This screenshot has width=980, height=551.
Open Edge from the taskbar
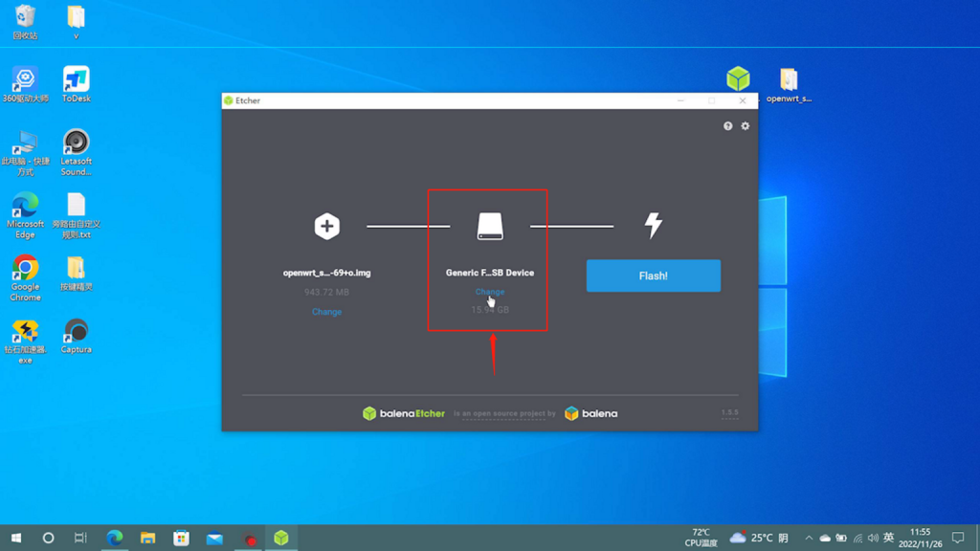[x=115, y=538]
